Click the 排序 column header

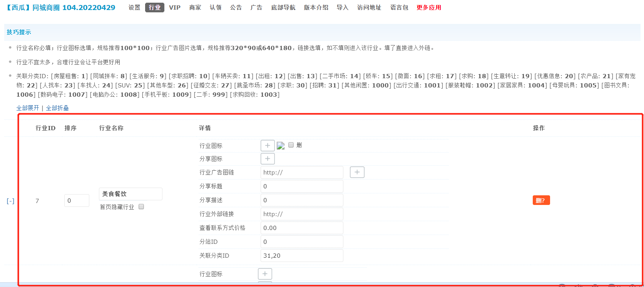tap(70, 128)
